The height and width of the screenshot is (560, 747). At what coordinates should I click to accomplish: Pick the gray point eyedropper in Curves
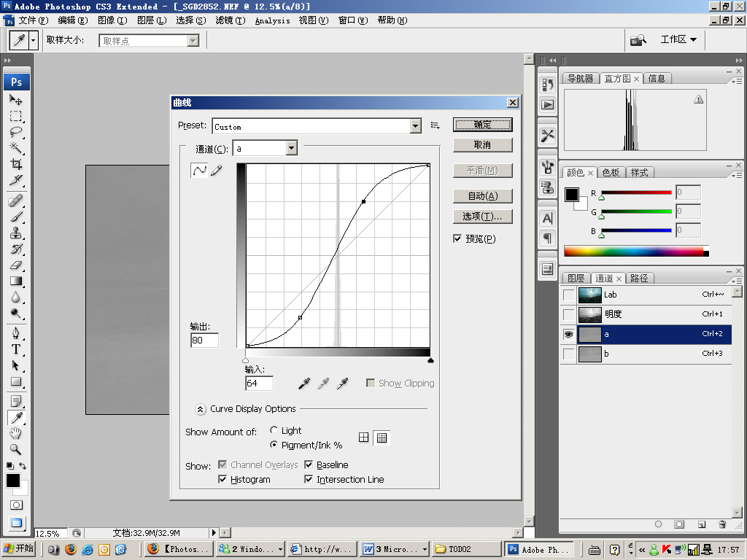323,384
